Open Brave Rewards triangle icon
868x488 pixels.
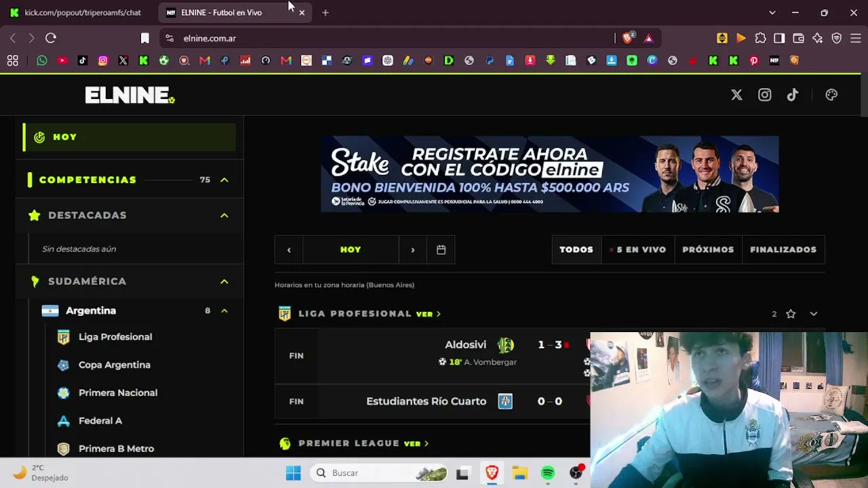click(649, 38)
